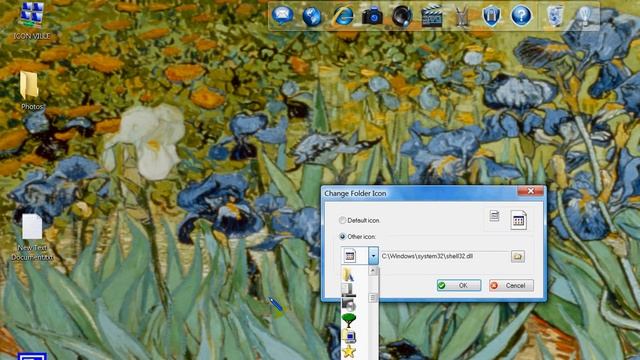This screenshot has height=360, width=640.
Task: Click the light bulb icon in the dock
Action: pyautogui.click(x=585, y=16)
